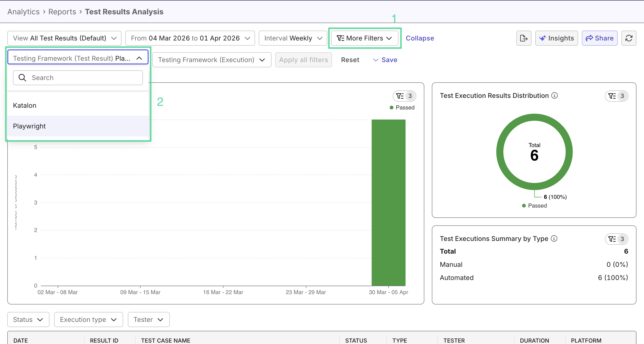Select Playwright option in the list
644x344 pixels.
(x=29, y=126)
